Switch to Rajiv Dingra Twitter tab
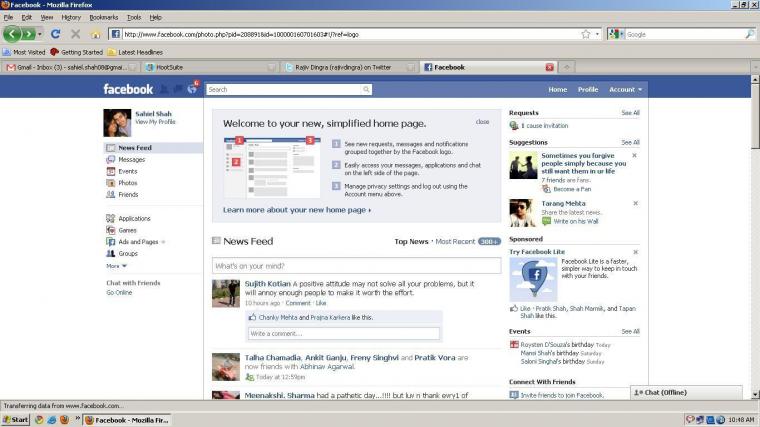This screenshot has height=427, width=760. 349,67
